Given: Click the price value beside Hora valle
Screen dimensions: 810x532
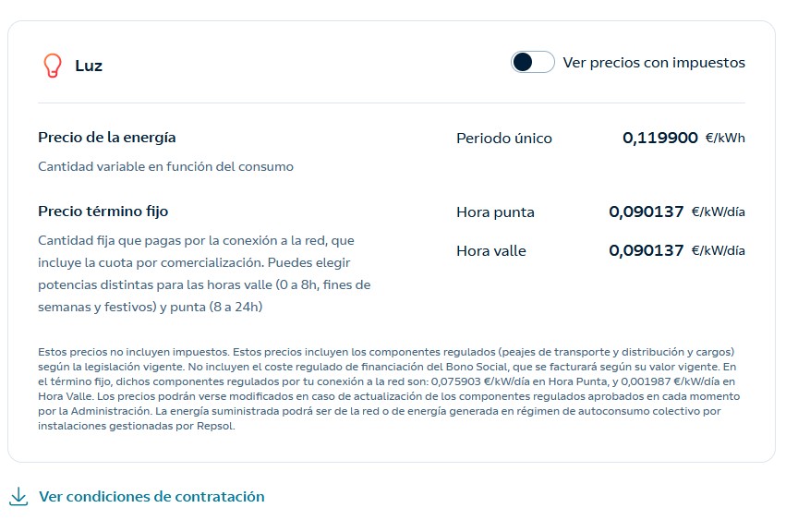Looking at the screenshot, I should click(x=647, y=250).
